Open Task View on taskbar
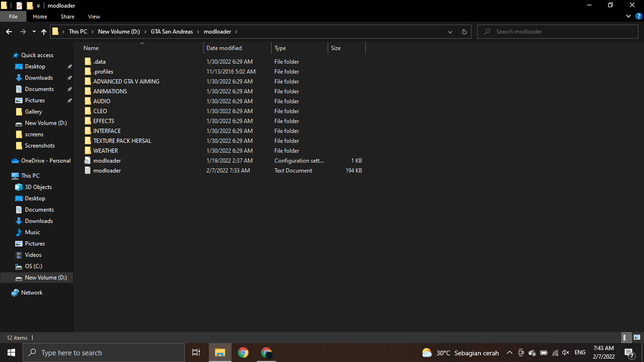 point(196,352)
